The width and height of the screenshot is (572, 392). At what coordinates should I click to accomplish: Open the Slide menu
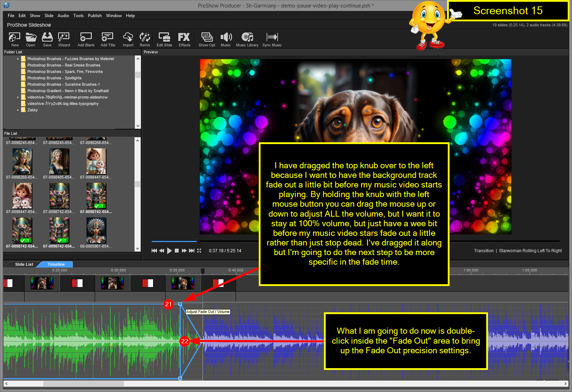tap(49, 16)
